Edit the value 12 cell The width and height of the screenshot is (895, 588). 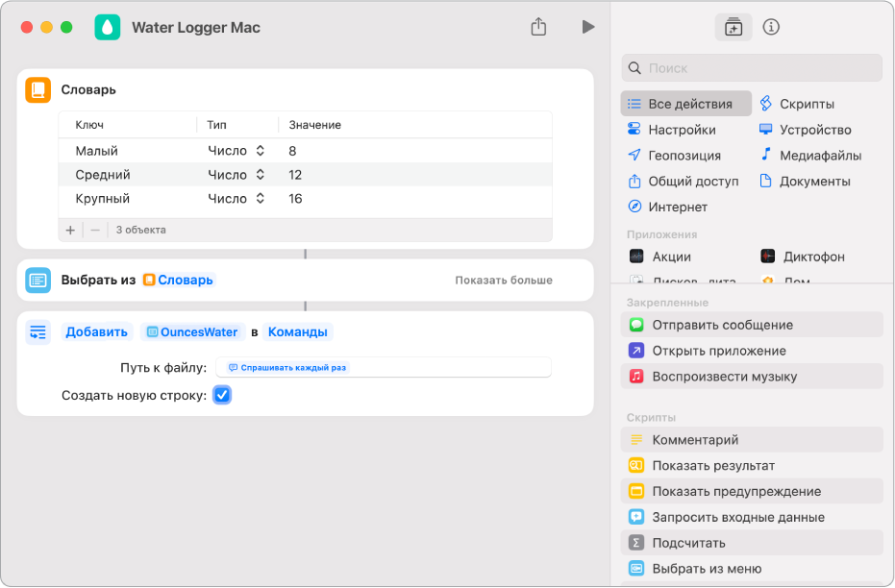(295, 175)
